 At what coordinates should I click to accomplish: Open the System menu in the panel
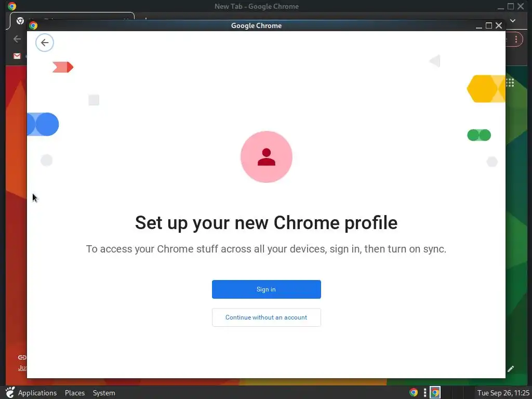coord(104,393)
